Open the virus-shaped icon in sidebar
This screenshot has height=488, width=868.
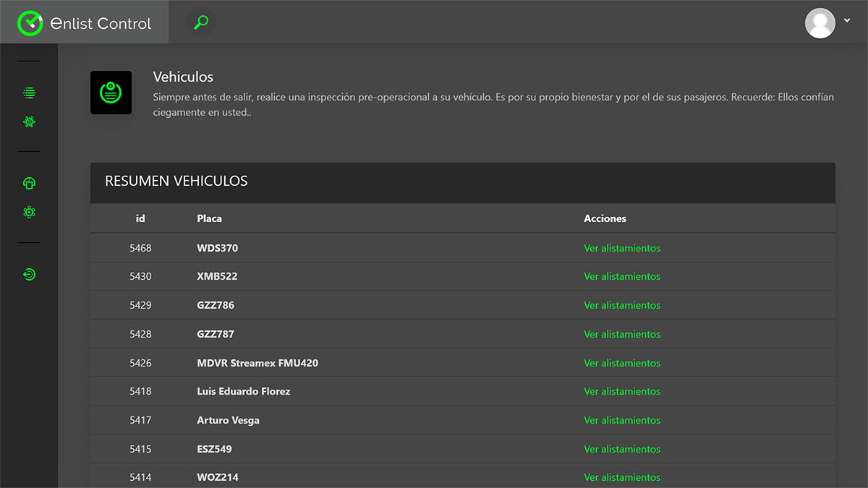(x=29, y=122)
